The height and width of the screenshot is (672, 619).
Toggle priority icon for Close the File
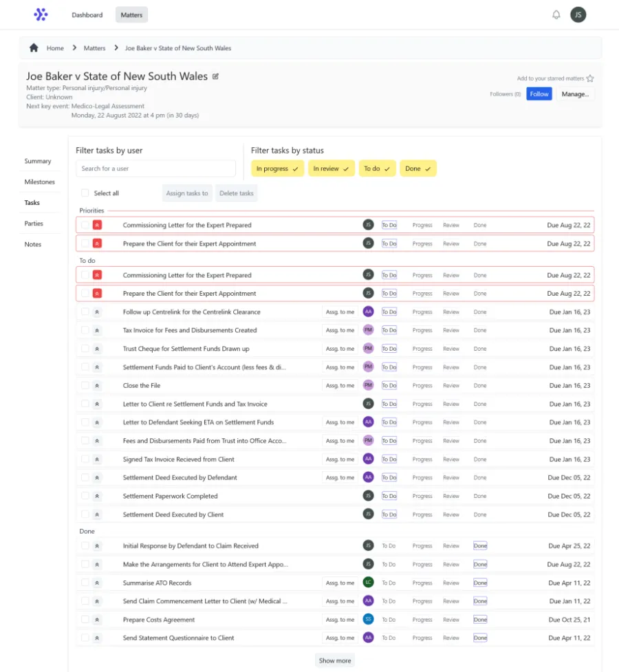97,386
